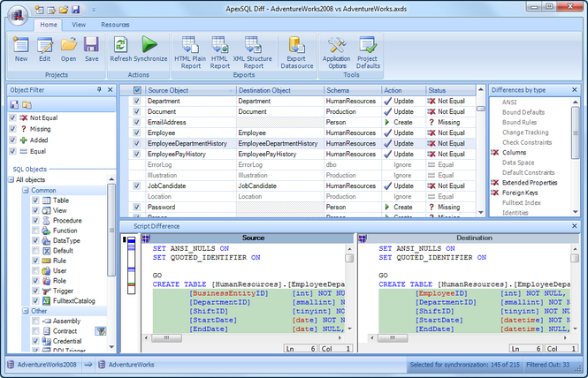Click the Destination pane script icon

coord(363,238)
